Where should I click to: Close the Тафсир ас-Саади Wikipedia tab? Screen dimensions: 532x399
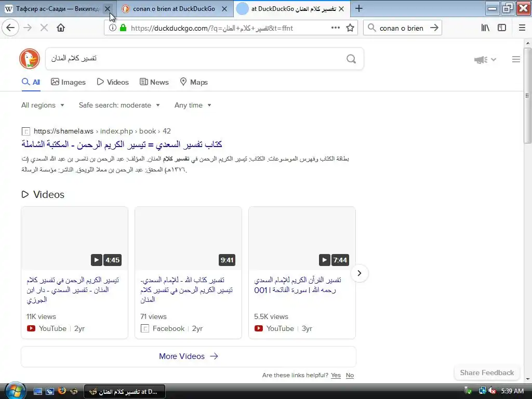tap(108, 9)
